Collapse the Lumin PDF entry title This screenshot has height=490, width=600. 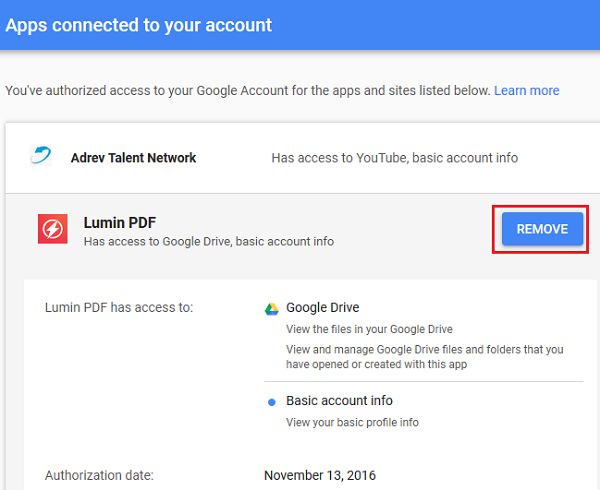click(x=120, y=223)
